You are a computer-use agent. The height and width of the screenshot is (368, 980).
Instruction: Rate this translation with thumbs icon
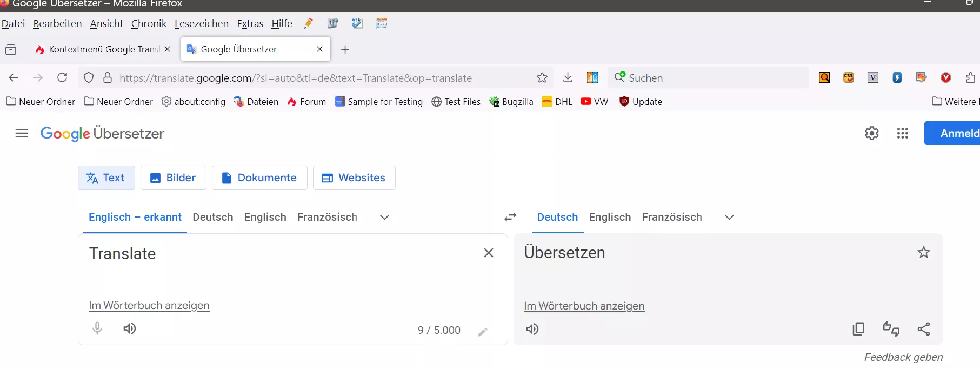pyautogui.click(x=891, y=329)
